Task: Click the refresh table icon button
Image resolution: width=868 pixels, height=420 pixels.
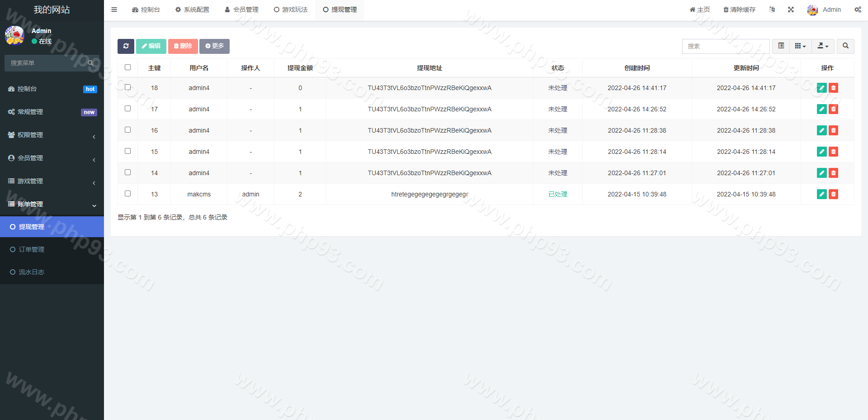Action: (126, 46)
